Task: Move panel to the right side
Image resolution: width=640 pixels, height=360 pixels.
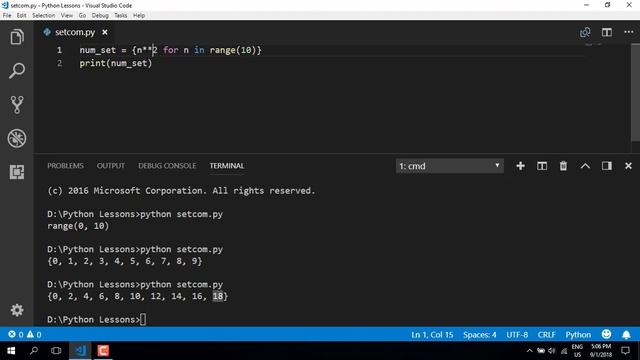Action: coord(607,166)
